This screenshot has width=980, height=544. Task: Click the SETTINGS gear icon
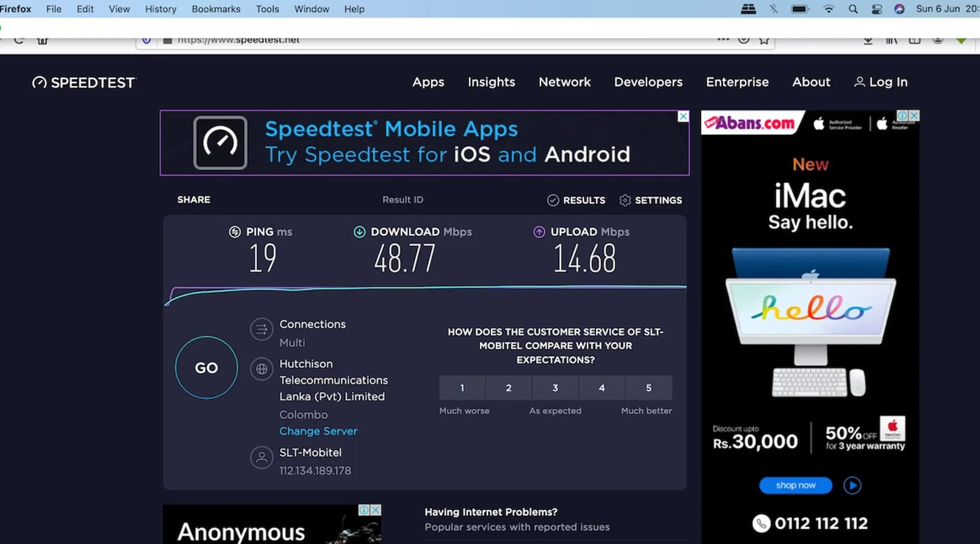click(x=625, y=200)
